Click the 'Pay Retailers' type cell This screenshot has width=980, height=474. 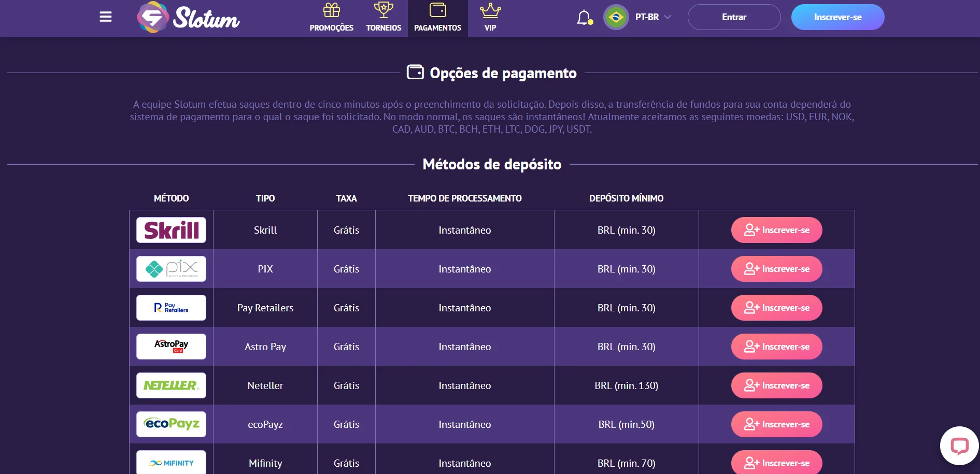click(265, 308)
